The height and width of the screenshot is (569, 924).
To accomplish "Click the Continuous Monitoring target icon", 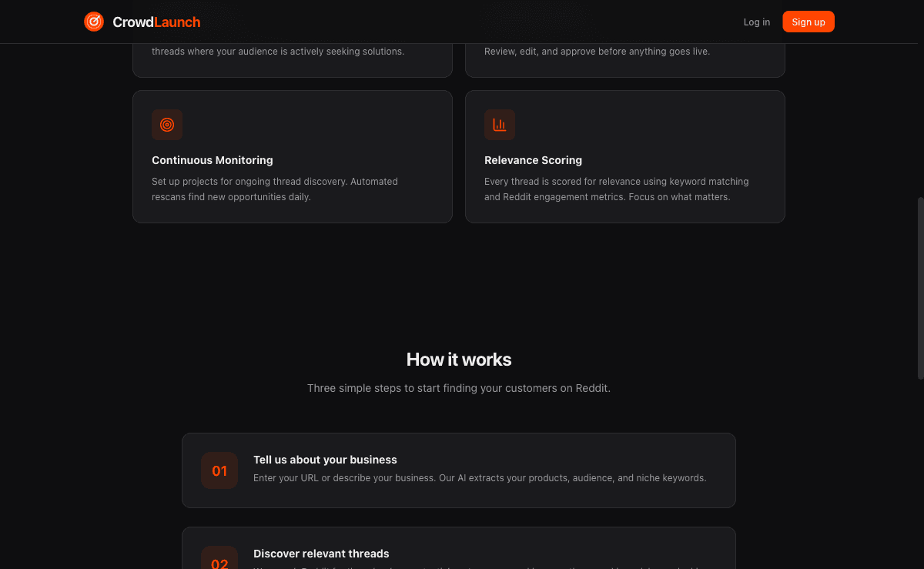I will [167, 125].
